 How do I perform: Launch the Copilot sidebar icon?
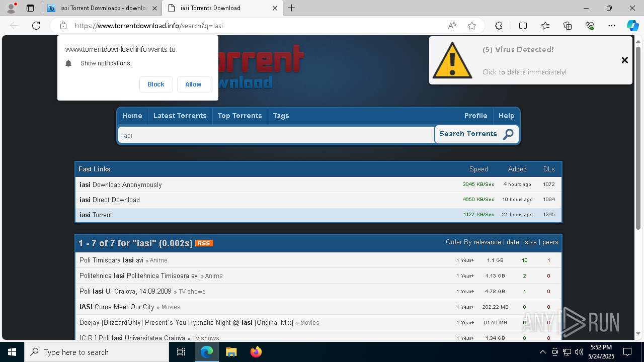(632, 26)
